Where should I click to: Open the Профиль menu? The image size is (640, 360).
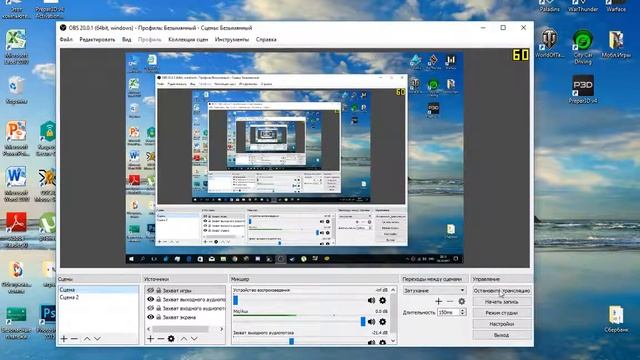point(149,40)
